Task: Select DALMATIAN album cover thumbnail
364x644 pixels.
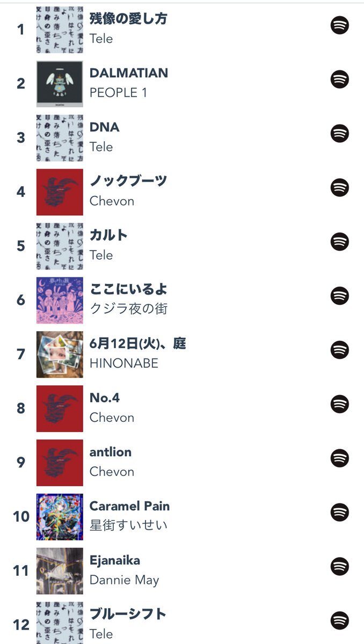Action: click(x=60, y=84)
